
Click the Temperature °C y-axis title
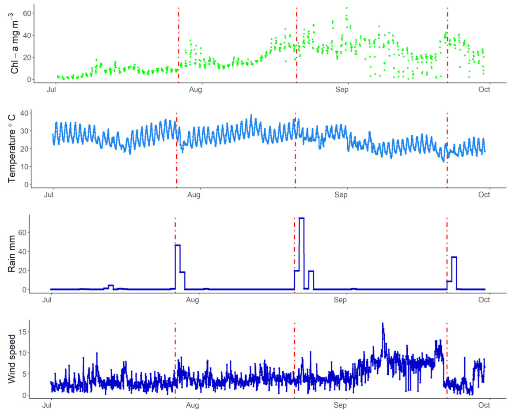(x=12, y=148)
